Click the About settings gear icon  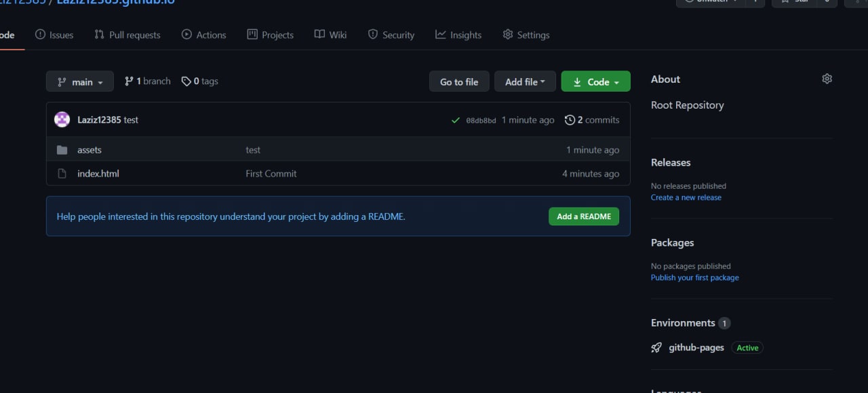pos(827,79)
